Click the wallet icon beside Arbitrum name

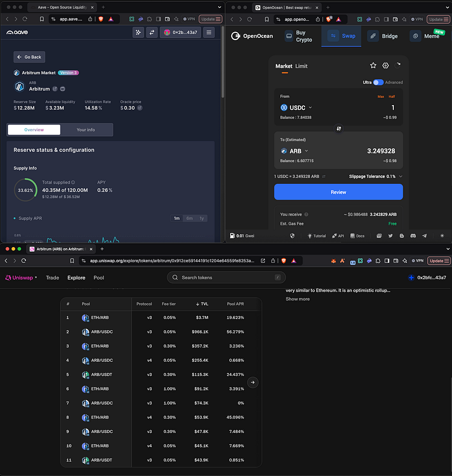coord(63,89)
